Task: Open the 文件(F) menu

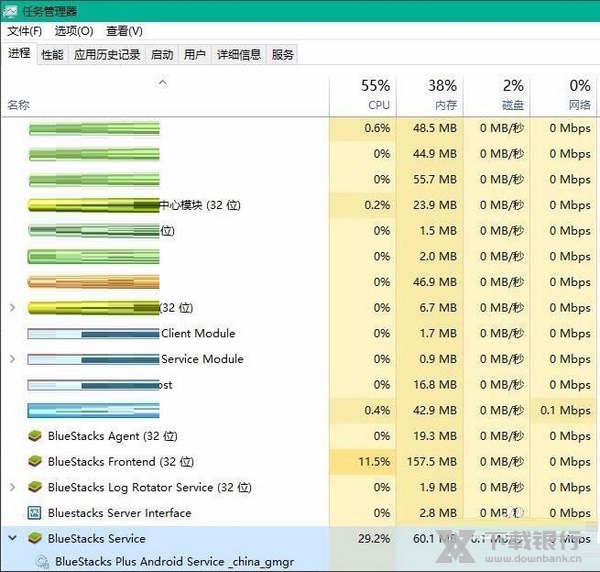Action: (x=25, y=31)
